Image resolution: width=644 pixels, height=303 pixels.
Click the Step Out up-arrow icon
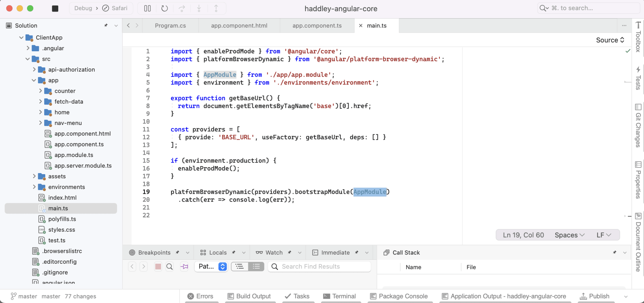click(x=216, y=8)
